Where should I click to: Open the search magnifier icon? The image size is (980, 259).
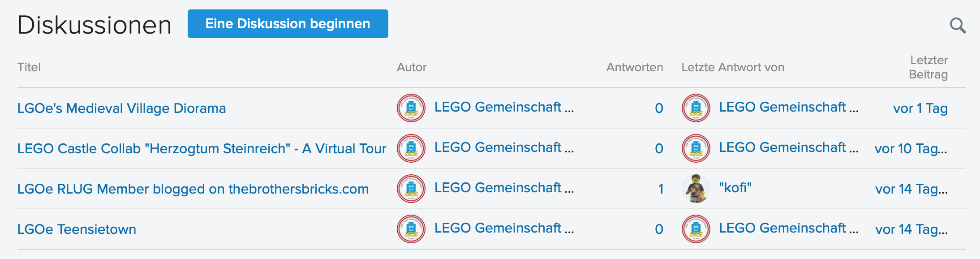tap(959, 26)
